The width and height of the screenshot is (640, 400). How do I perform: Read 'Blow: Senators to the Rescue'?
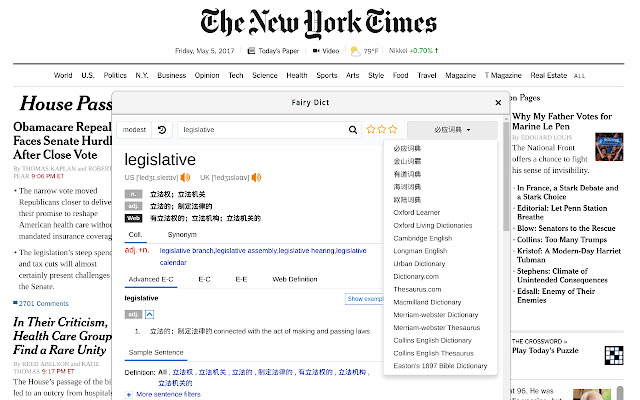[x=566, y=228]
